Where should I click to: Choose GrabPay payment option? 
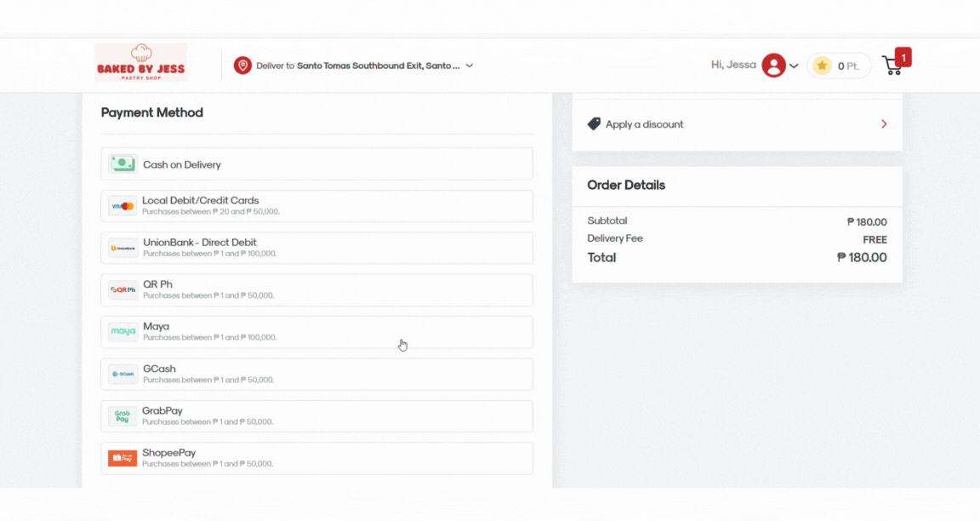(x=316, y=416)
